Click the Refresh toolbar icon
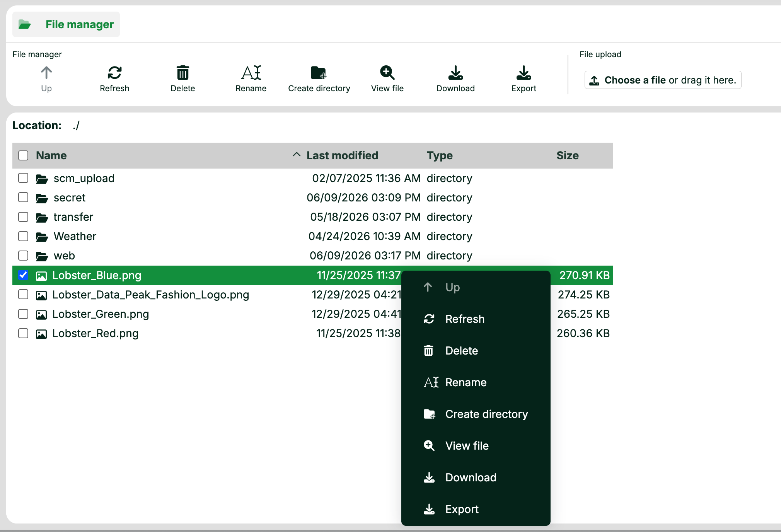The image size is (781, 532). coord(114,72)
